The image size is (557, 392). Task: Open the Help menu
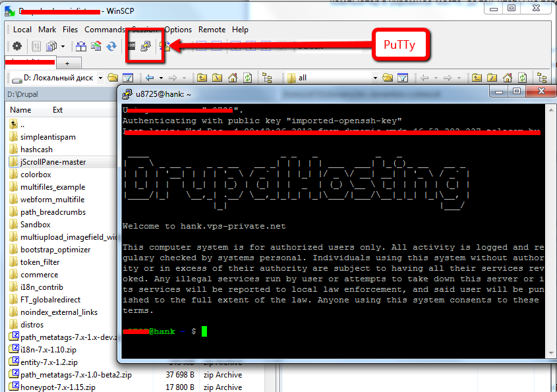pyautogui.click(x=240, y=30)
